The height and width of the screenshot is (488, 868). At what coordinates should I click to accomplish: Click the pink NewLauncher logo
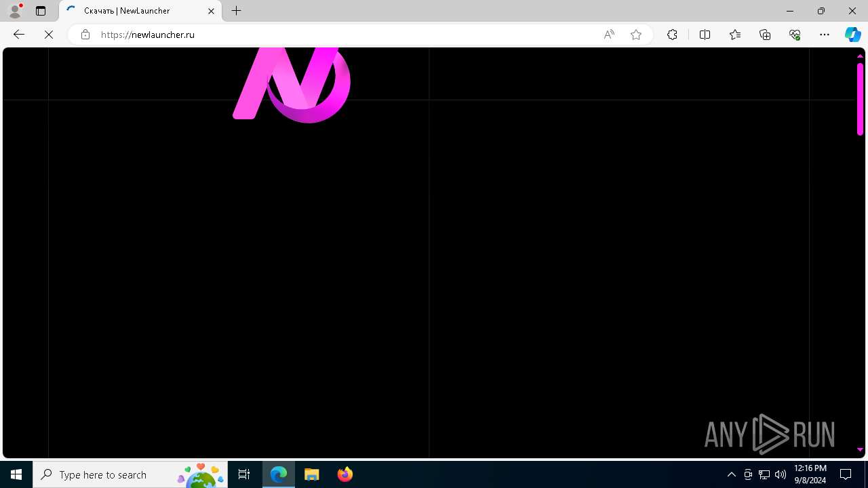pyautogui.click(x=292, y=85)
